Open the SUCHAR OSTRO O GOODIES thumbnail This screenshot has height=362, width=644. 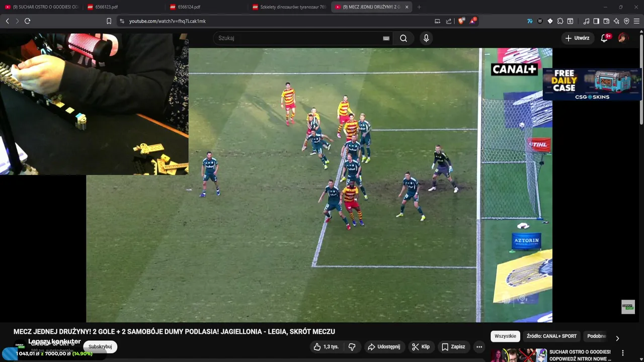coord(519,355)
